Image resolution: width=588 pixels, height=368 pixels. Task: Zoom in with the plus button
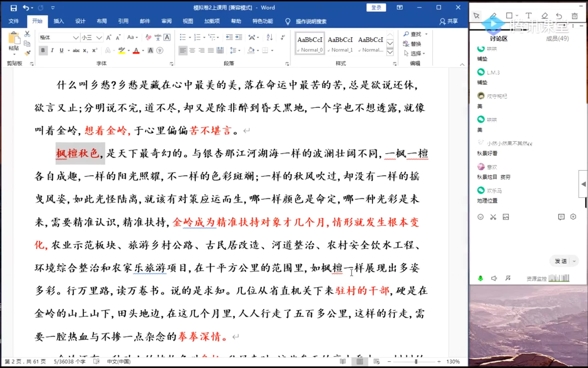[x=439, y=362]
